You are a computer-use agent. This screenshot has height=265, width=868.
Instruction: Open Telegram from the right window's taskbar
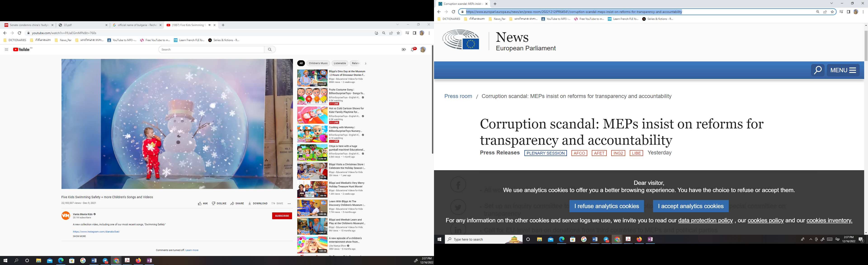click(606, 239)
